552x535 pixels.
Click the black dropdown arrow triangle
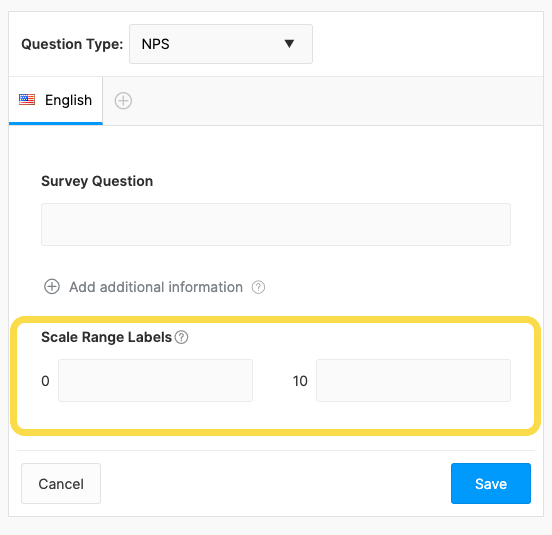289,44
